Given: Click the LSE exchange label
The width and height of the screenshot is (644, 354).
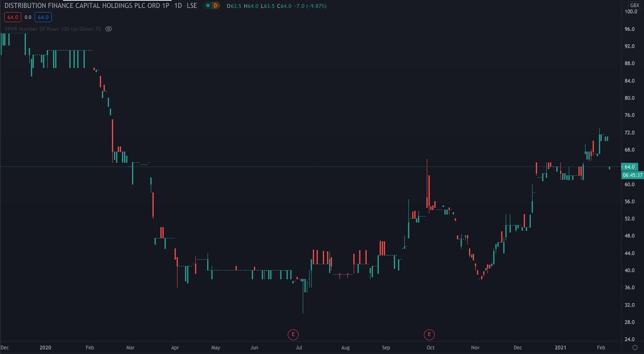Looking at the screenshot, I should point(192,6).
